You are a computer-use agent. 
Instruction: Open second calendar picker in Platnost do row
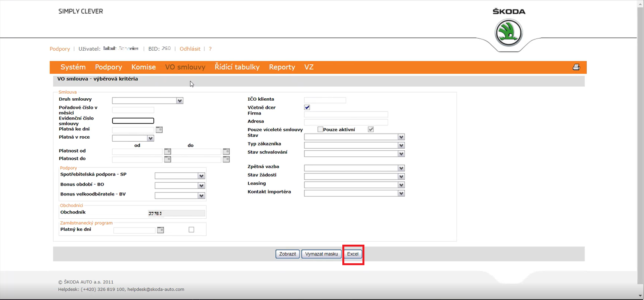pyautogui.click(x=226, y=159)
